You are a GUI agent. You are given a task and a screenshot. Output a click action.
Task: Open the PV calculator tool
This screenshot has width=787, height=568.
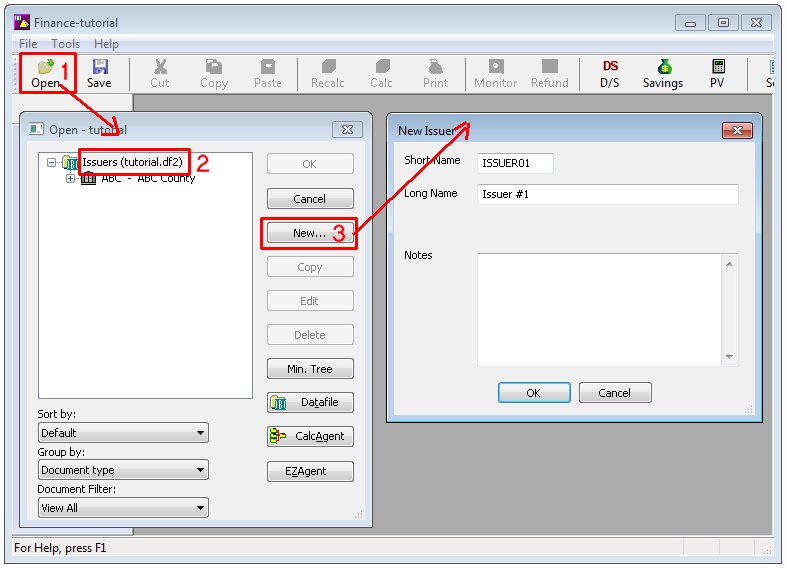tap(717, 67)
